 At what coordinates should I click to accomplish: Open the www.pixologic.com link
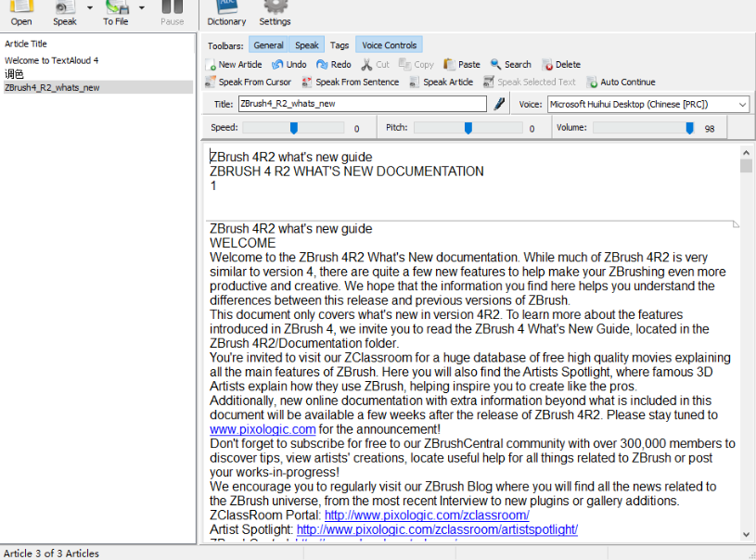point(263,429)
